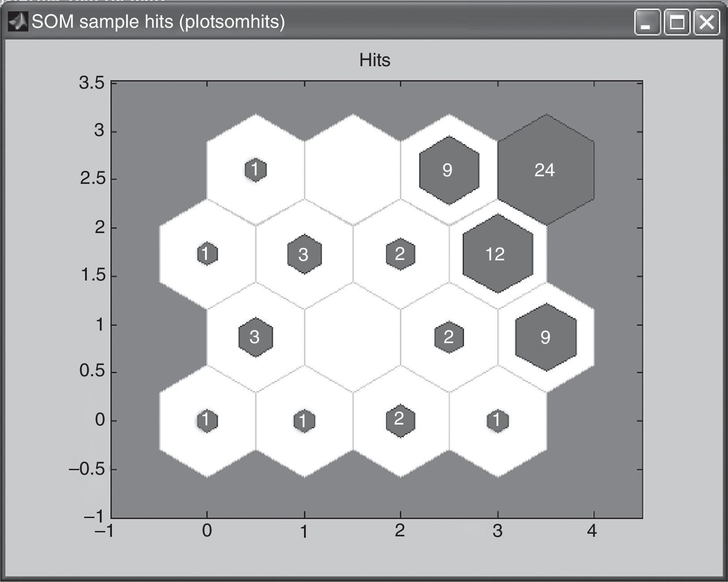Click the 2-hit hexagon directly left of the lower 9 cell
The height and width of the screenshot is (582, 728).
pyautogui.click(x=449, y=337)
